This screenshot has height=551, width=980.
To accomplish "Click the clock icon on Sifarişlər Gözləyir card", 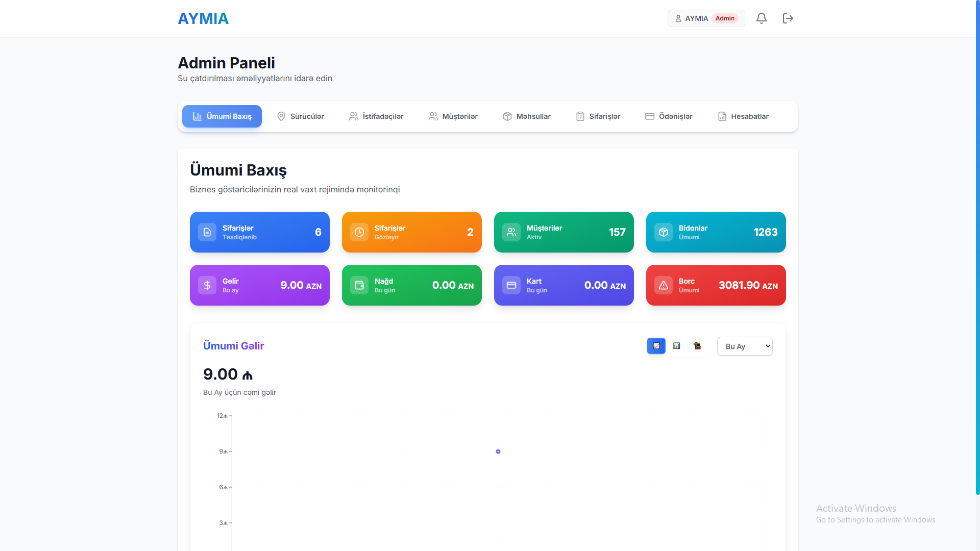I will 359,232.
